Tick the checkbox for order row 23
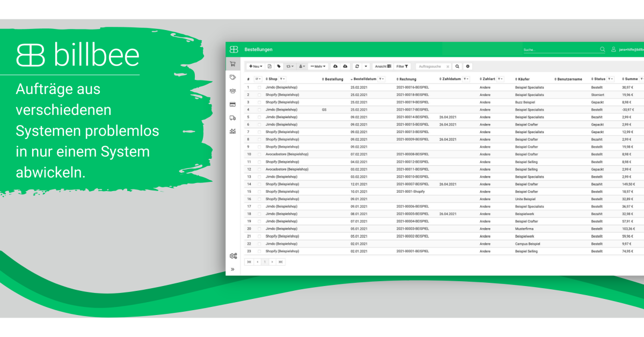Image resolution: width=644 pixels, height=337 pixels. [x=259, y=251]
